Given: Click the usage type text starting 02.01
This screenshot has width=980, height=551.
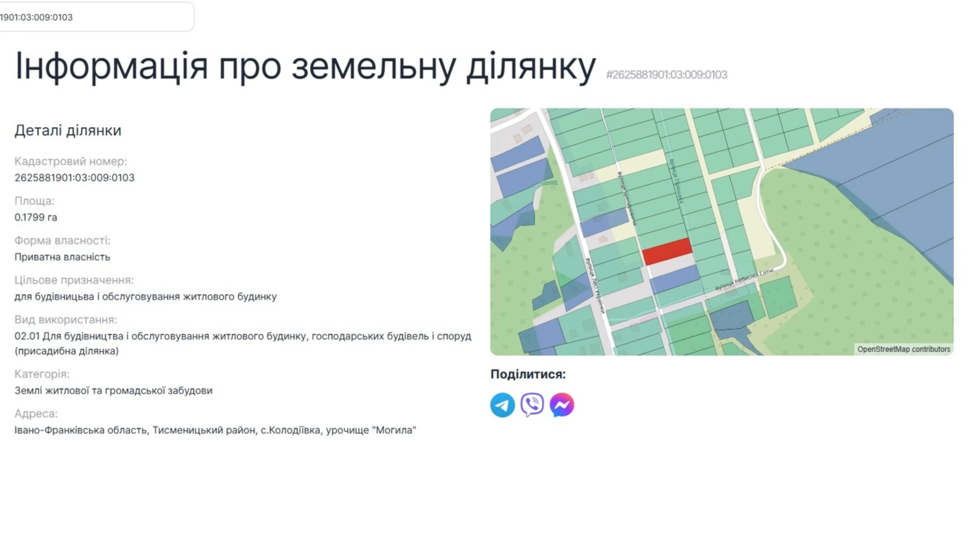Looking at the screenshot, I should coord(243,343).
